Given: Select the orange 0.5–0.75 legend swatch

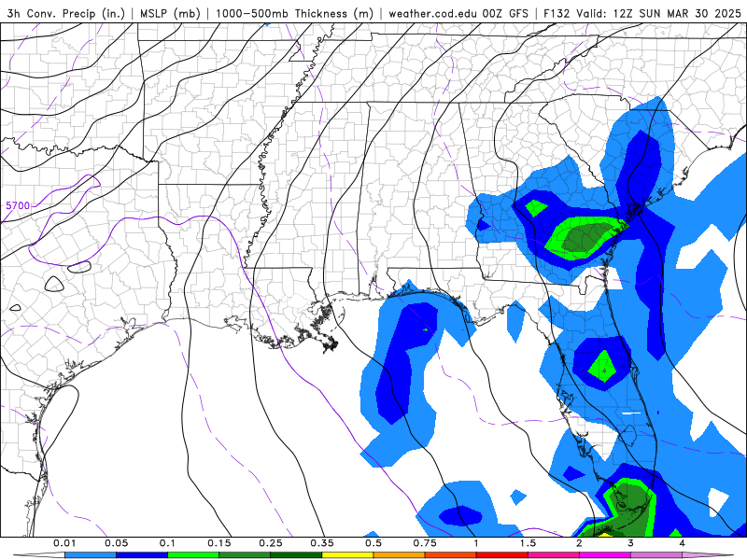Looking at the screenshot, I should (400, 555).
